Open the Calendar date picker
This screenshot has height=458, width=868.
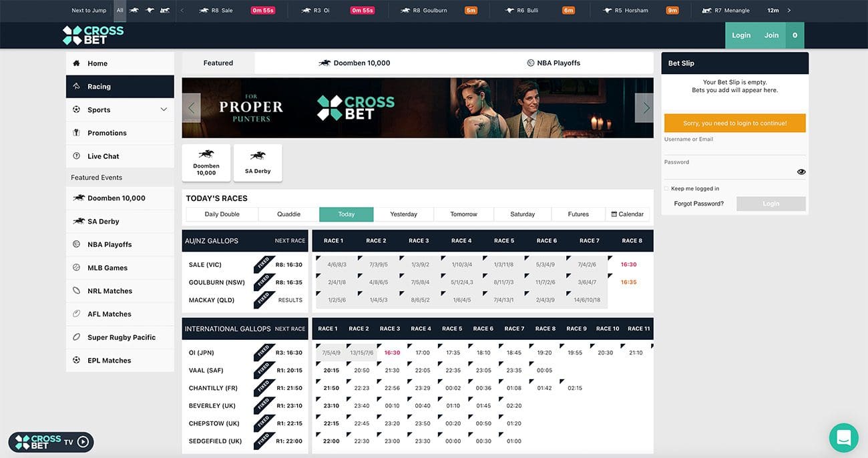[628, 214]
